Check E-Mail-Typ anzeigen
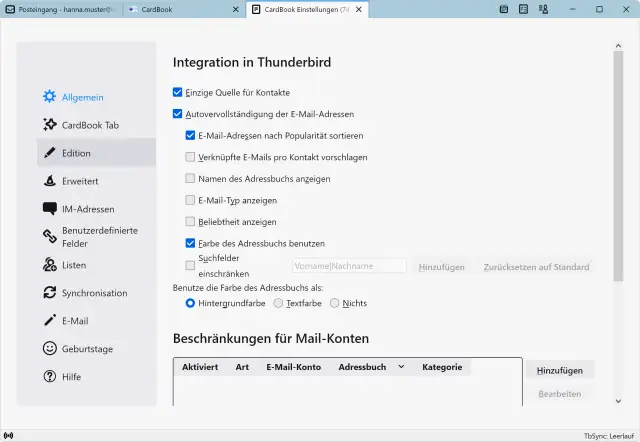The width and height of the screenshot is (640, 442). [x=190, y=200]
